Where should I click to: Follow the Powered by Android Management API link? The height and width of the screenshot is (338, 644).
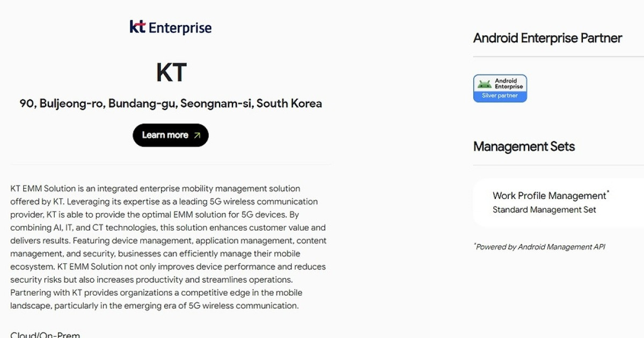[x=539, y=247]
